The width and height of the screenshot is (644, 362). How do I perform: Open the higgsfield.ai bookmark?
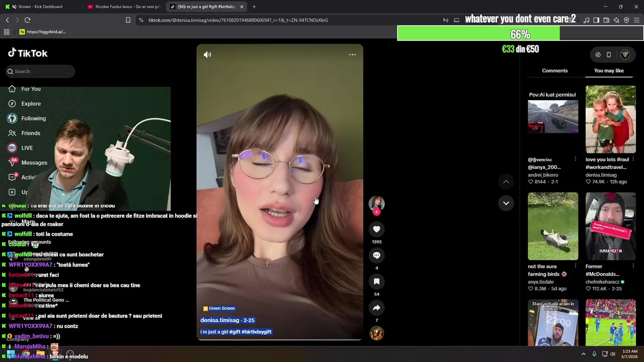(42, 32)
